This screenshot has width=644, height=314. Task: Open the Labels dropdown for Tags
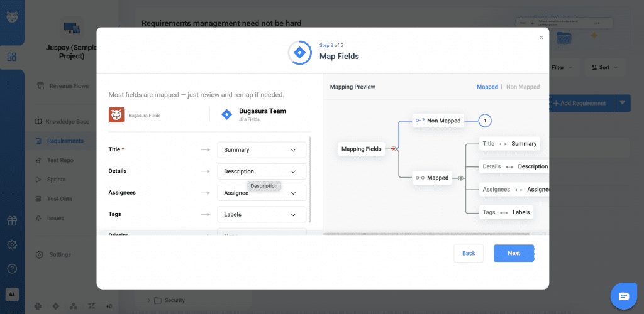[262, 214]
